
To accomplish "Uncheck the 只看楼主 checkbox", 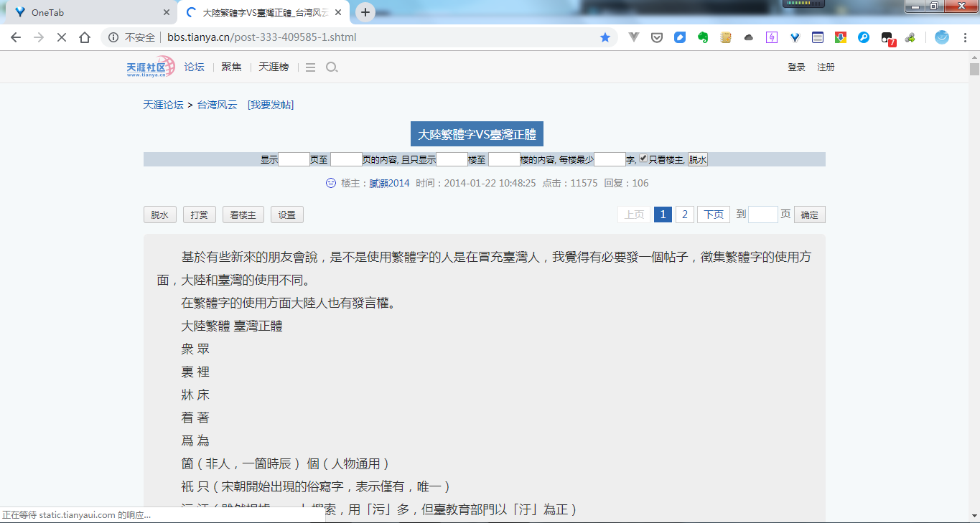I will [643, 159].
